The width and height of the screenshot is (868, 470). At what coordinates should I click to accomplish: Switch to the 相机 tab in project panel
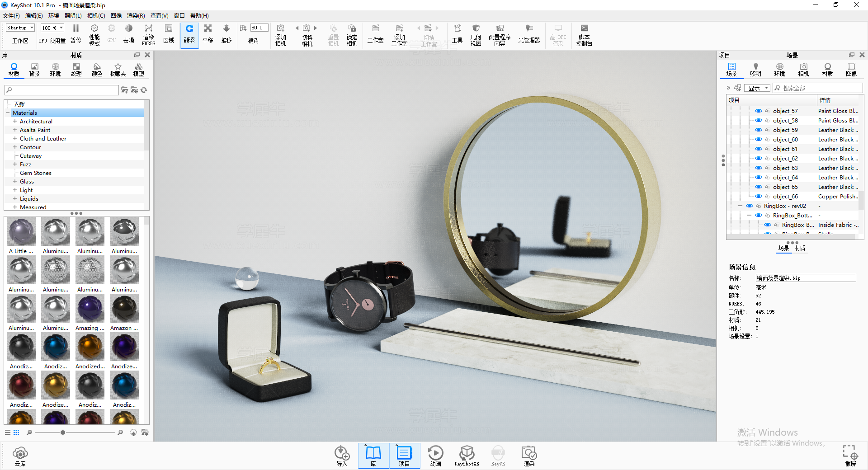[x=803, y=70]
